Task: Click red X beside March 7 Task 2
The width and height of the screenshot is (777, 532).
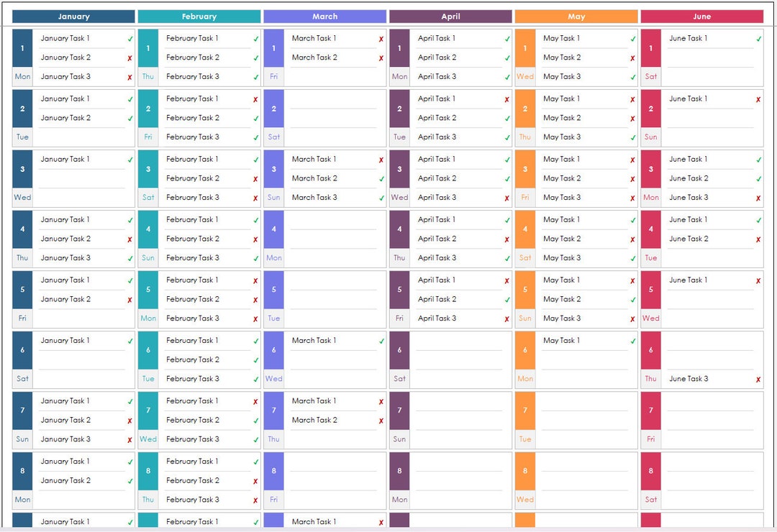Action: [381, 421]
